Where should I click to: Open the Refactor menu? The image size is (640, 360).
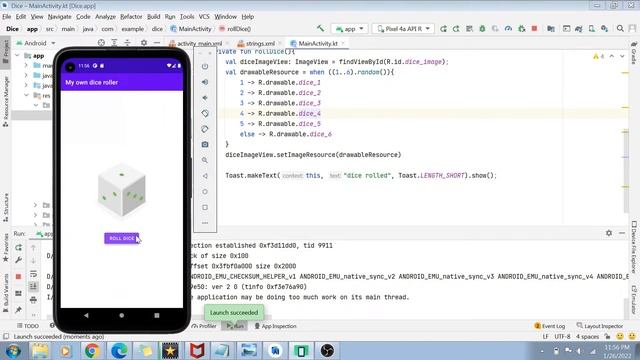131,17
